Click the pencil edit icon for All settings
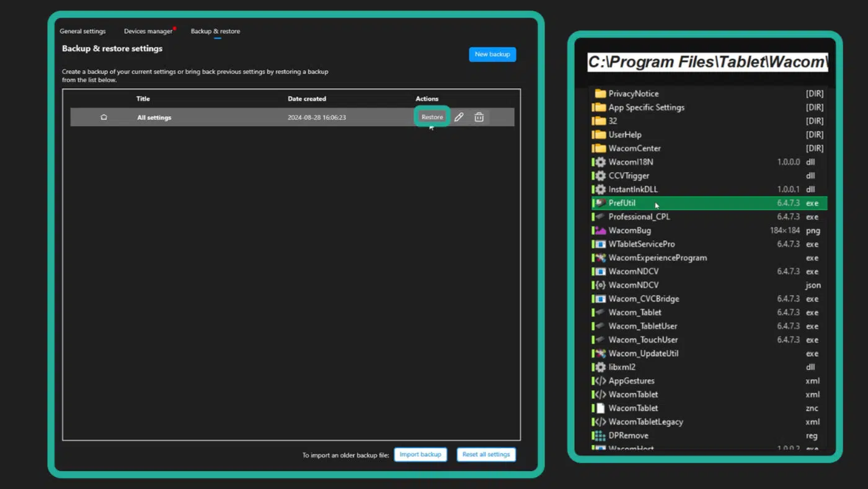 459,117
